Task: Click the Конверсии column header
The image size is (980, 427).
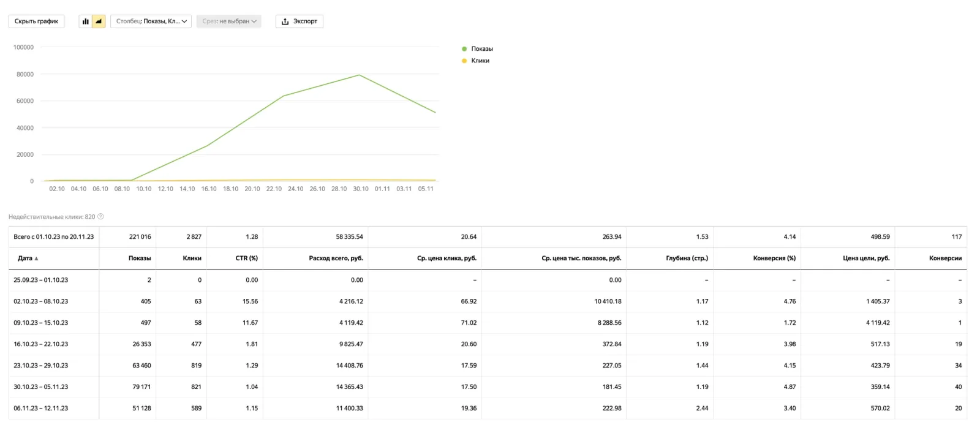Action: [x=945, y=259]
